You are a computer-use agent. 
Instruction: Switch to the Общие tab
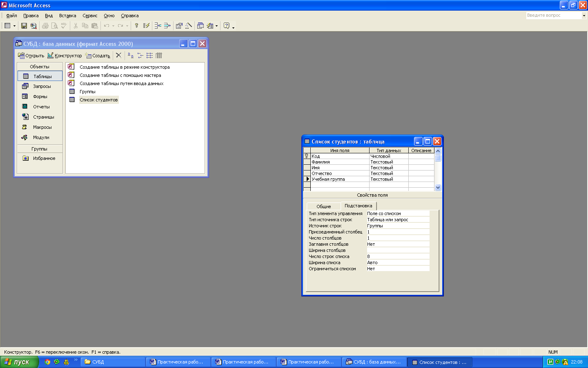(x=323, y=206)
